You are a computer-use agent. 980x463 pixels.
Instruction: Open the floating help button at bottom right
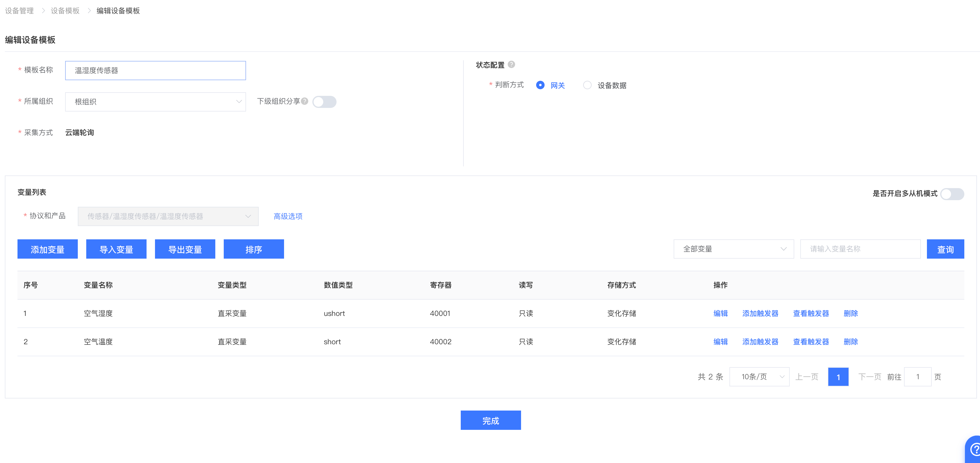click(974, 449)
